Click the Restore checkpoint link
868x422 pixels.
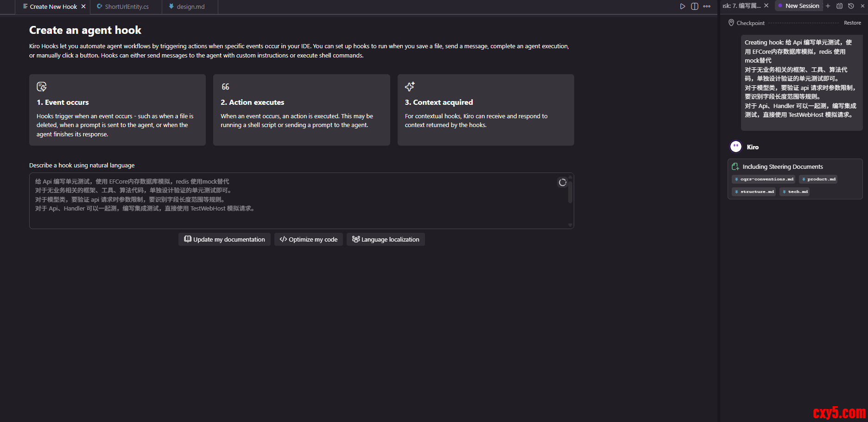[x=852, y=23]
